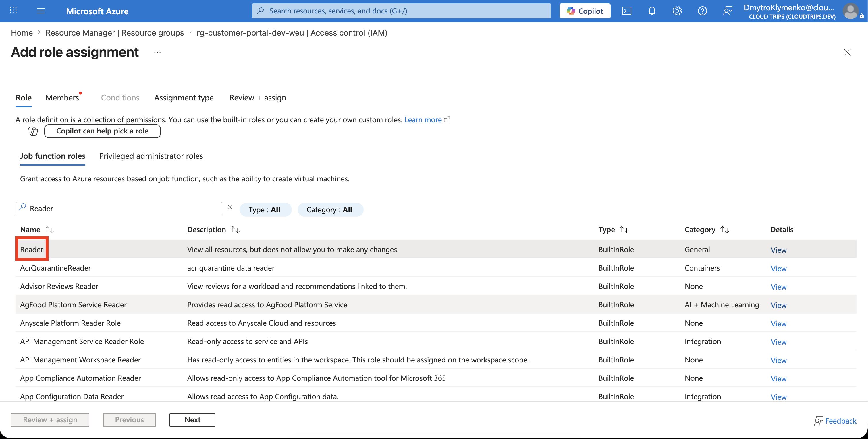Click the Previous button
Image resolution: width=868 pixels, height=439 pixels.
click(129, 420)
